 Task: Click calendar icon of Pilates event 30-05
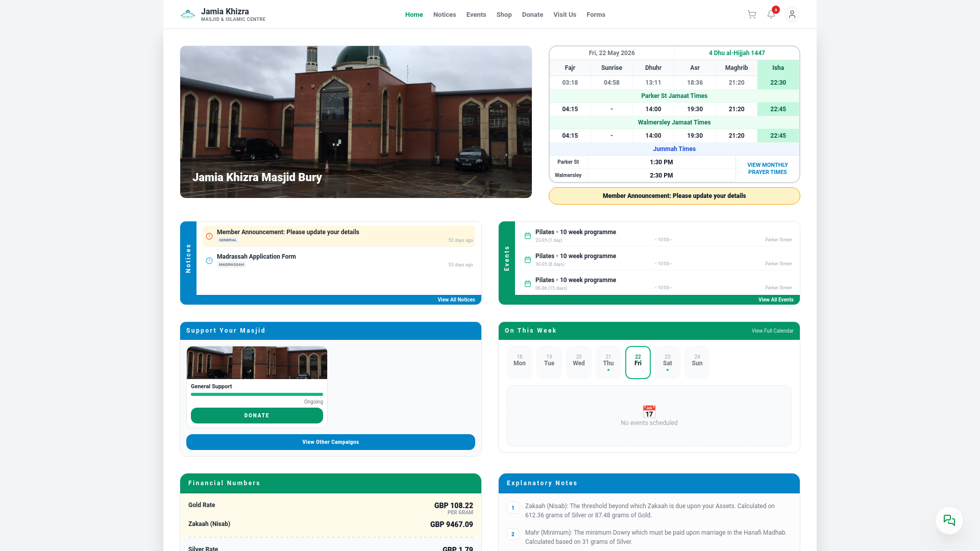click(x=528, y=260)
